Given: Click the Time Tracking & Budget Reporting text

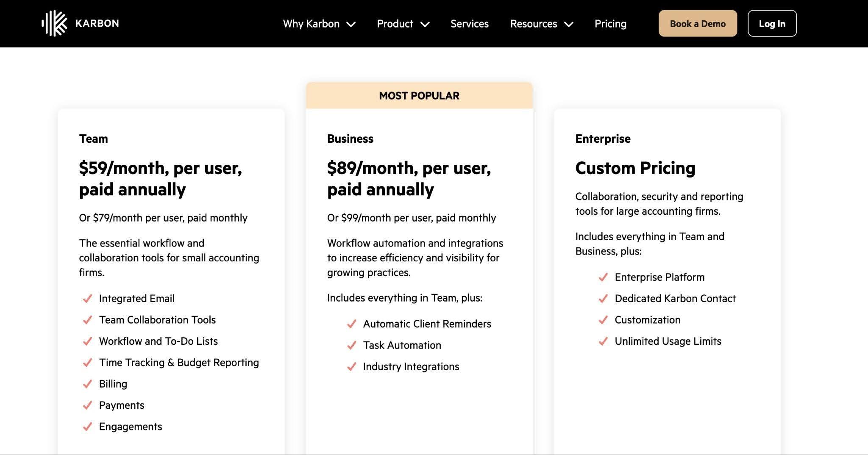Looking at the screenshot, I should 179,363.
